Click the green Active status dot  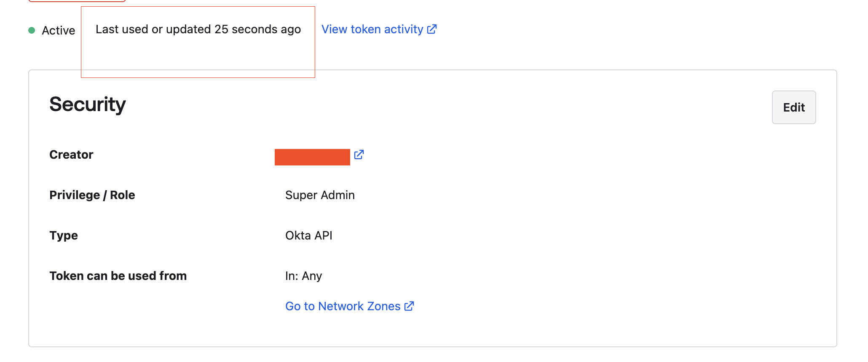click(32, 30)
